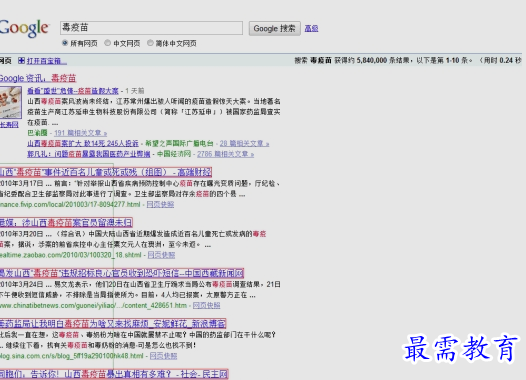Open 网页快照 for the chinatibetnews.com result
The image size is (526, 380).
[x=206, y=305]
